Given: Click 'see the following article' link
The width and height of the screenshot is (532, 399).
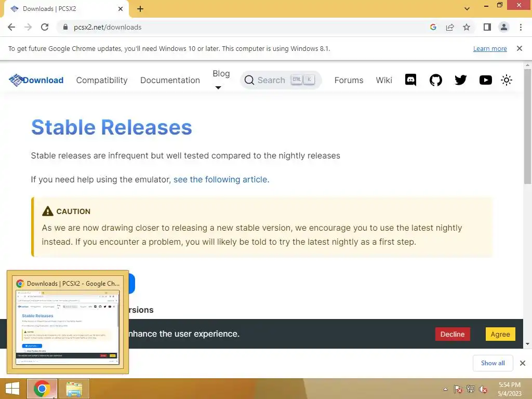Looking at the screenshot, I should (221, 179).
